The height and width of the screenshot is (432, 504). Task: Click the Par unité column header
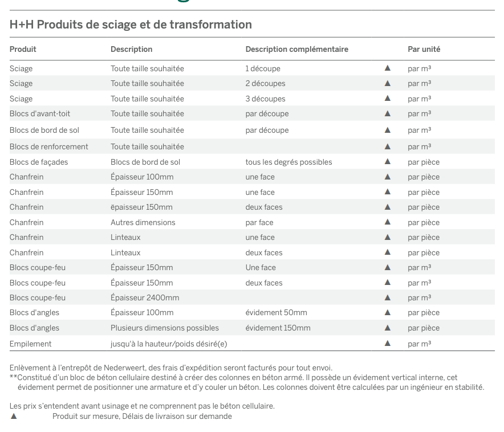(424, 49)
